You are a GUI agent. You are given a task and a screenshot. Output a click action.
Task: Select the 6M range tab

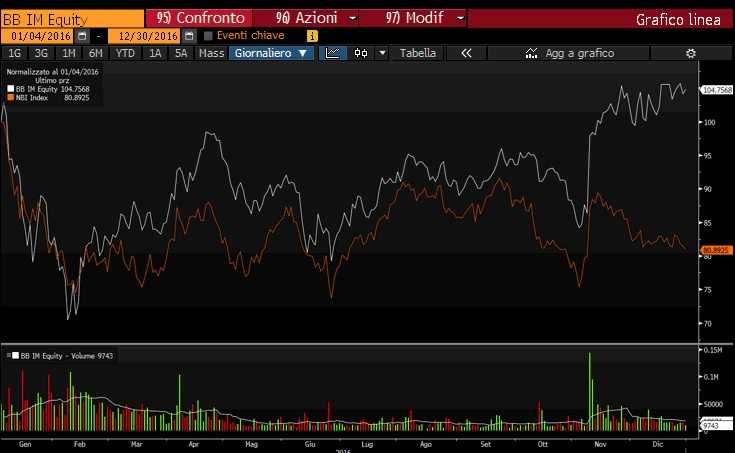tap(96, 53)
